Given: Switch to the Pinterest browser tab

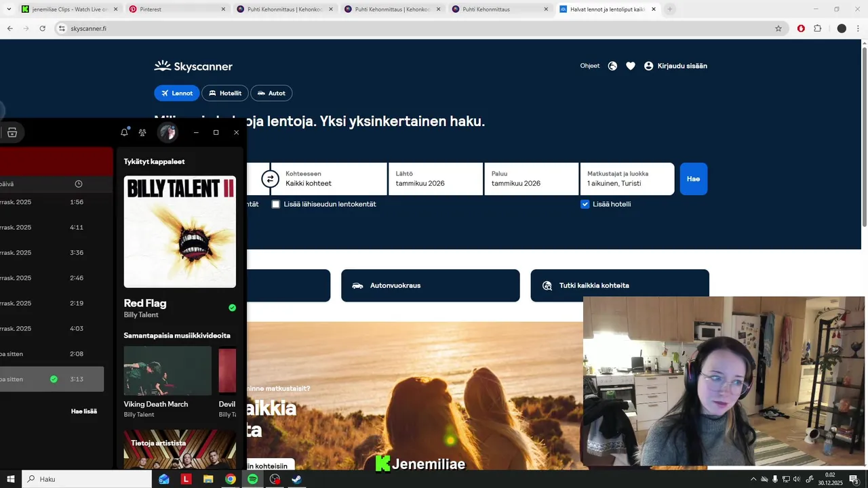Looking at the screenshot, I should [x=176, y=9].
